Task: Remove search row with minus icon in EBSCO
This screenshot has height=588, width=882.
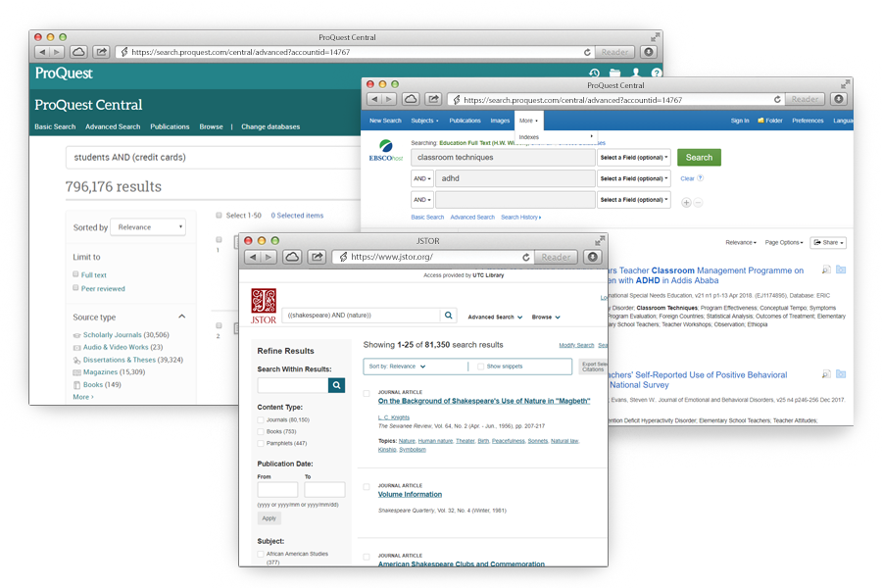Action: pyautogui.click(x=698, y=203)
